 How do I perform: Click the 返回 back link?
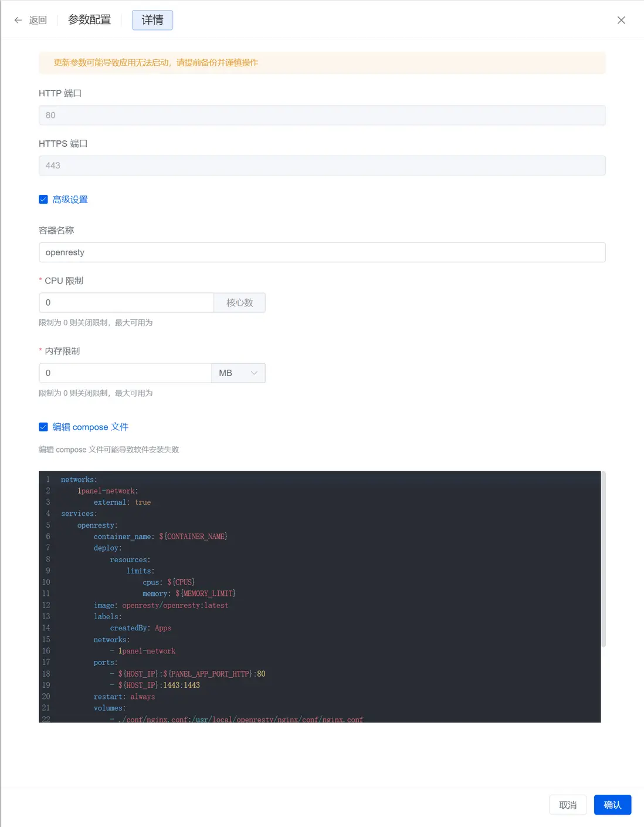[x=38, y=20]
